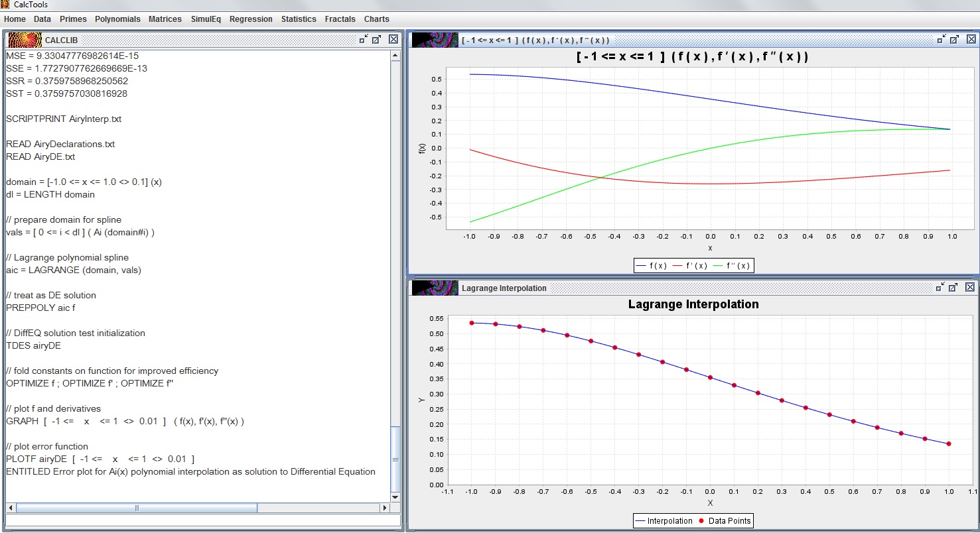Click the Lagrange Interpolation chart title
The height and width of the screenshot is (533, 980).
693,305
